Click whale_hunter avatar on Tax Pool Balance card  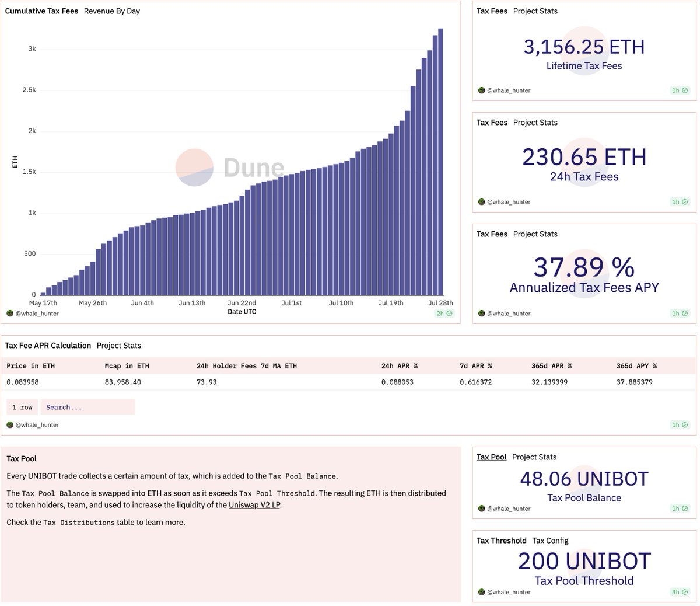pos(481,509)
